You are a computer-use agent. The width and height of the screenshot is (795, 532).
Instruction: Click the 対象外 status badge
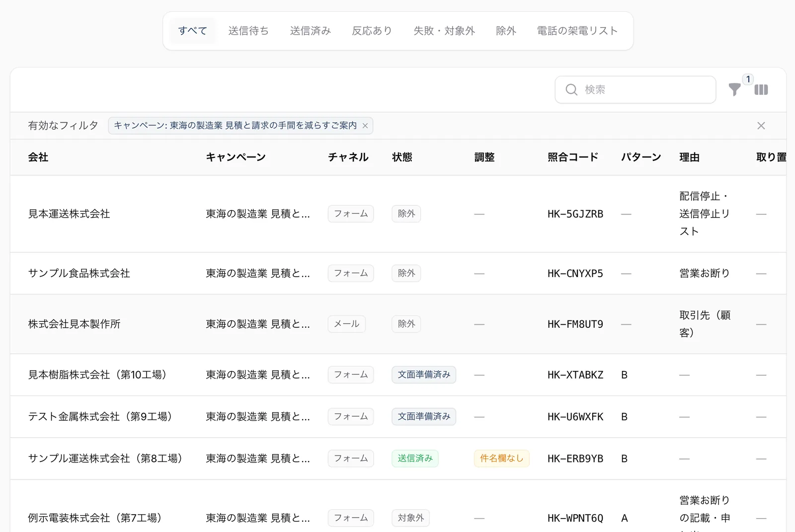click(410, 518)
